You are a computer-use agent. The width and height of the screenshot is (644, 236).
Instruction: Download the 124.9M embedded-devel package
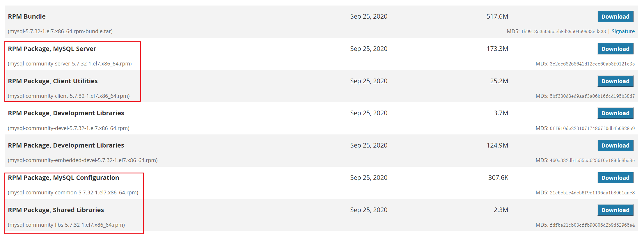tap(615, 145)
